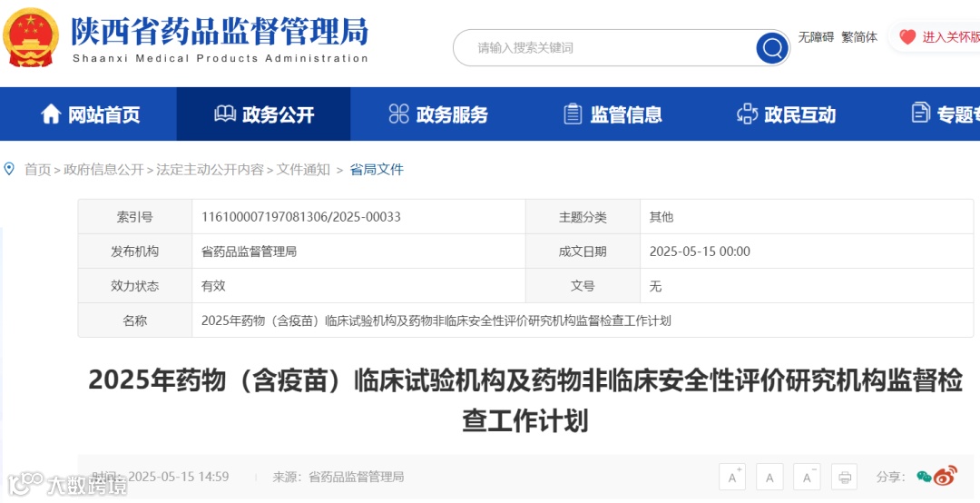Open the 政务服务 menu
980x503 pixels.
point(437,113)
